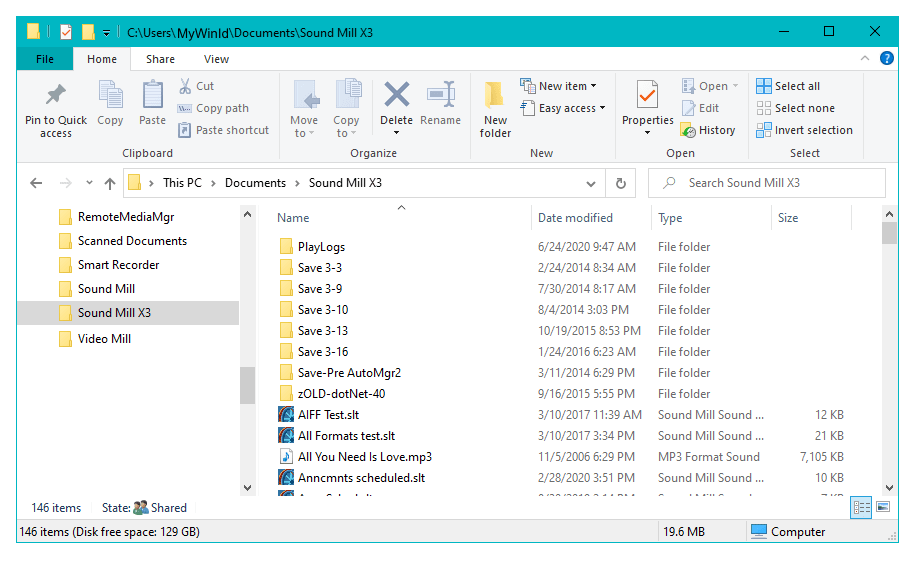Expand the Easy access dropdown
This screenshot has width=914, height=565.
(x=602, y=108)
